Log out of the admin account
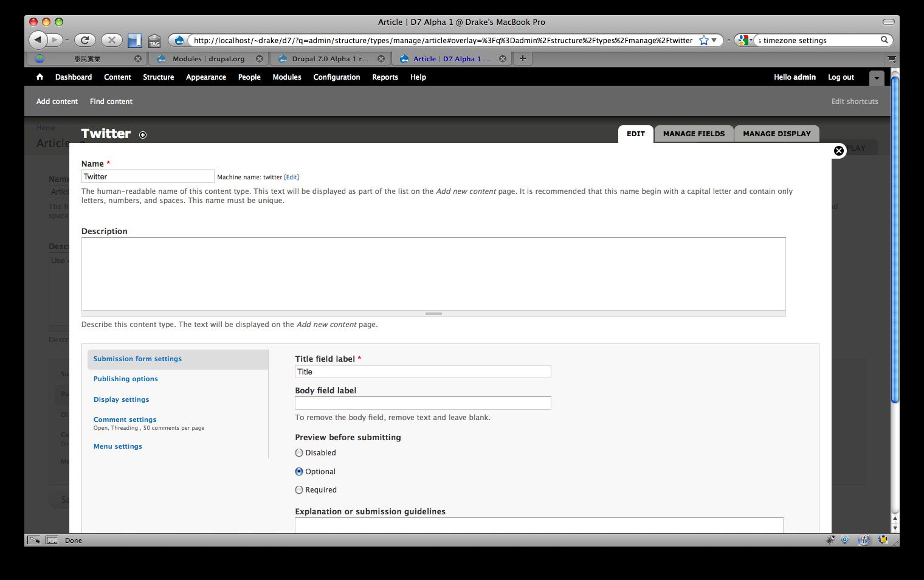Image resolution: width=924 pixels, height=580 pixels. [841, 77]
